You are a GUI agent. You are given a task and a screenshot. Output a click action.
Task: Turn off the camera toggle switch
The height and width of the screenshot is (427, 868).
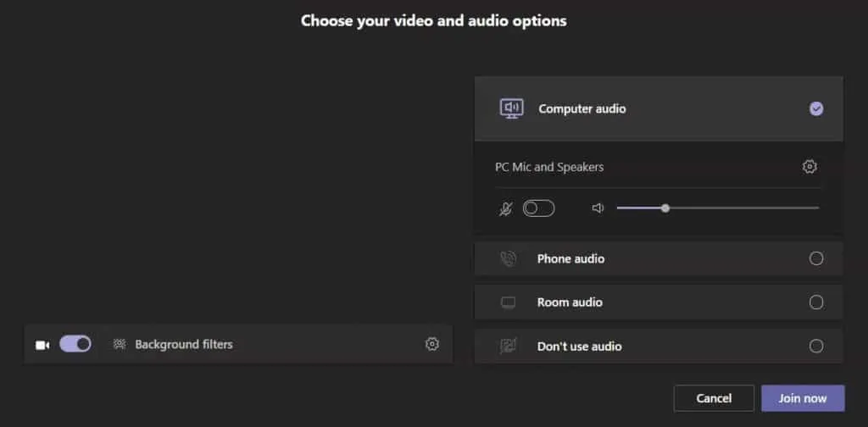pyautogui.click(x=75, y=344)
